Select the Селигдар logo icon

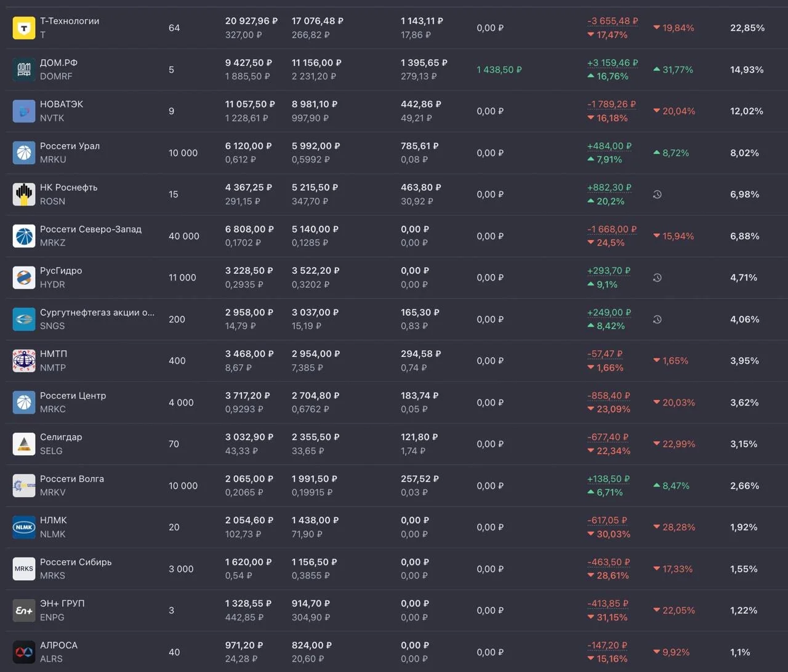click(x=24, y=444)
